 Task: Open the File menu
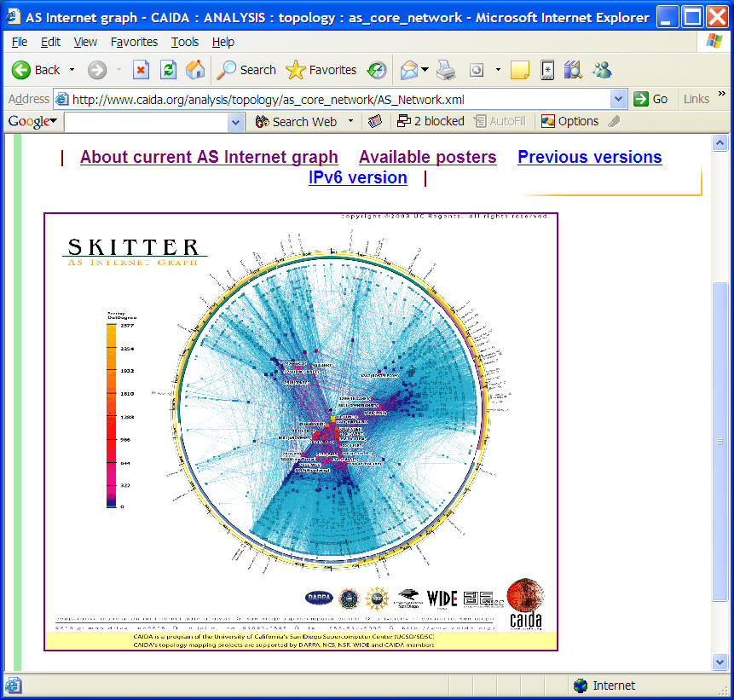coord(20,42)
